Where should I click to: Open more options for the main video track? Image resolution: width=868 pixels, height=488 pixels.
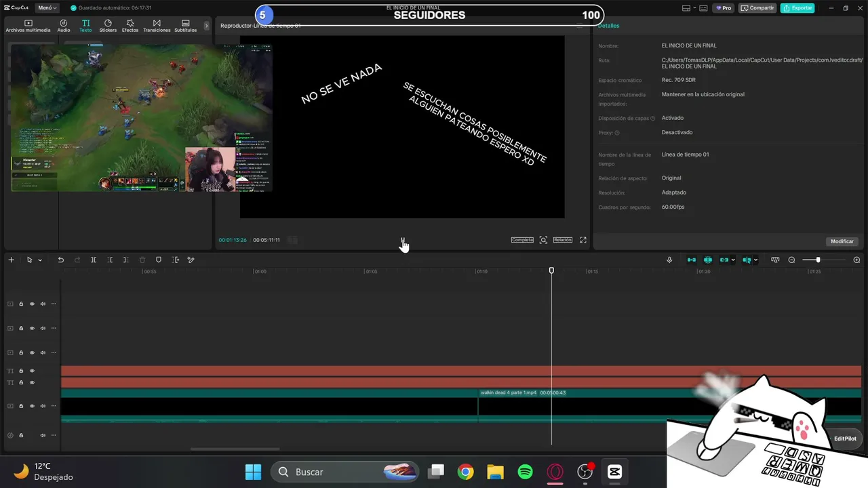coord(54,406)
